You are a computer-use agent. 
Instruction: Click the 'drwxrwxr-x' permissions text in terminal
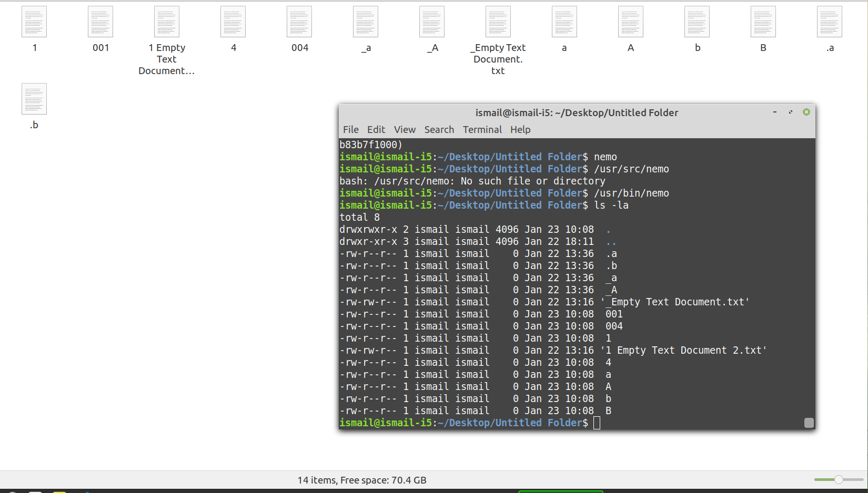point(368,230)
